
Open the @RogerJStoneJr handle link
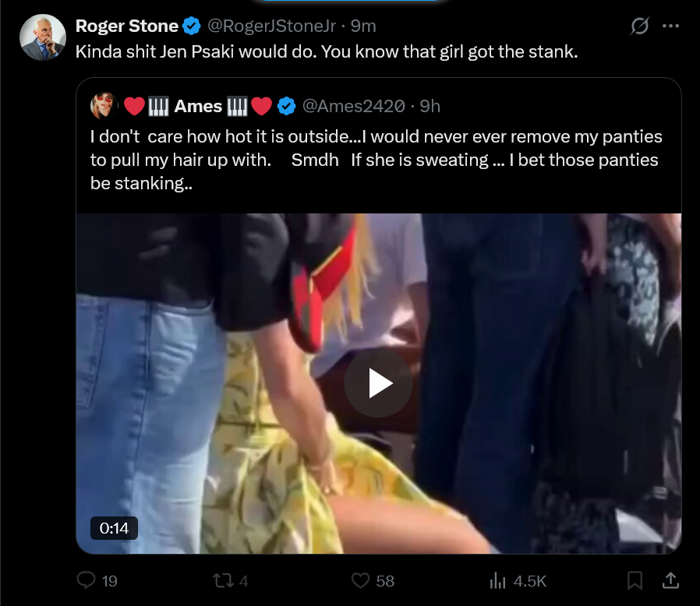tap(272, 26)
